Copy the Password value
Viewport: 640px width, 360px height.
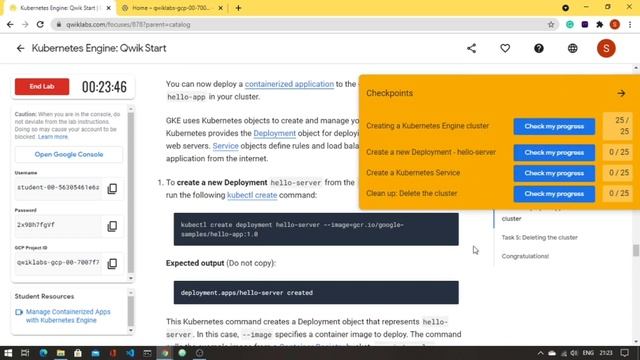112,226
